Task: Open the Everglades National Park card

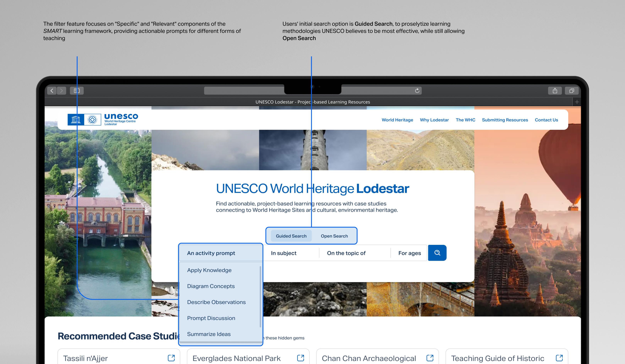Action: [x=248, y=356]
